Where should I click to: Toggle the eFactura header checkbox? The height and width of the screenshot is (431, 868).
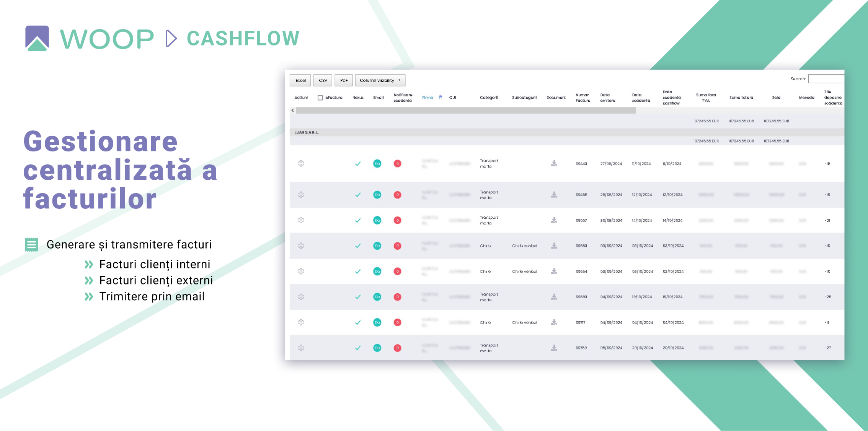320,98
